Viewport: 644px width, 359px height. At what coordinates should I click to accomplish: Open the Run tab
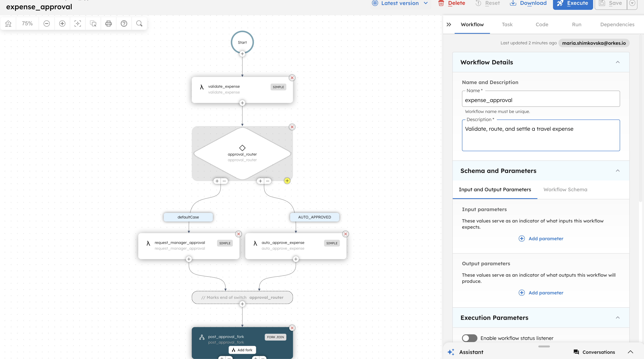click(577, 24)
